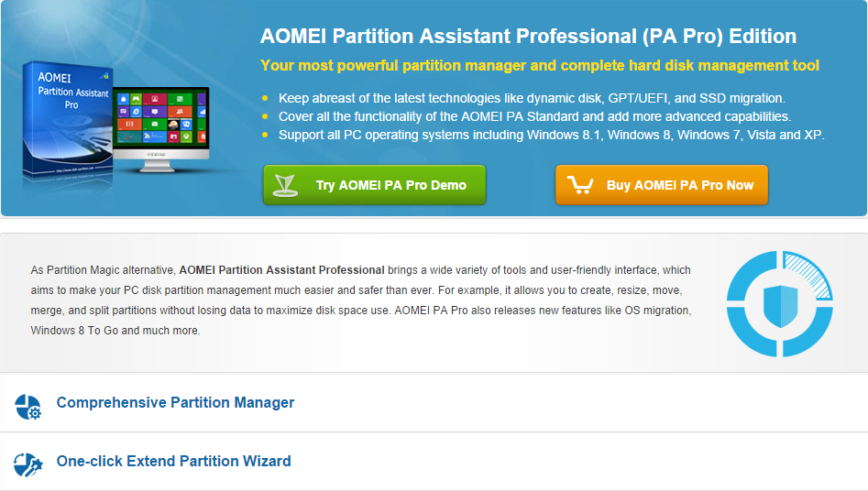The height and width of the screenshot is (491, 868).
Task: Click the bold AOMEI Partition Assistant Professional text
Action: coord(281,270)
